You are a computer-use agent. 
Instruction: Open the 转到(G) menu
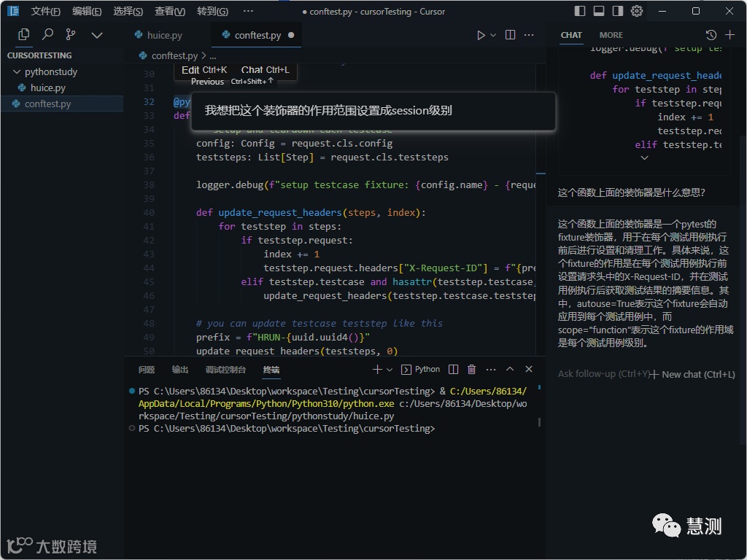[212, 12]
